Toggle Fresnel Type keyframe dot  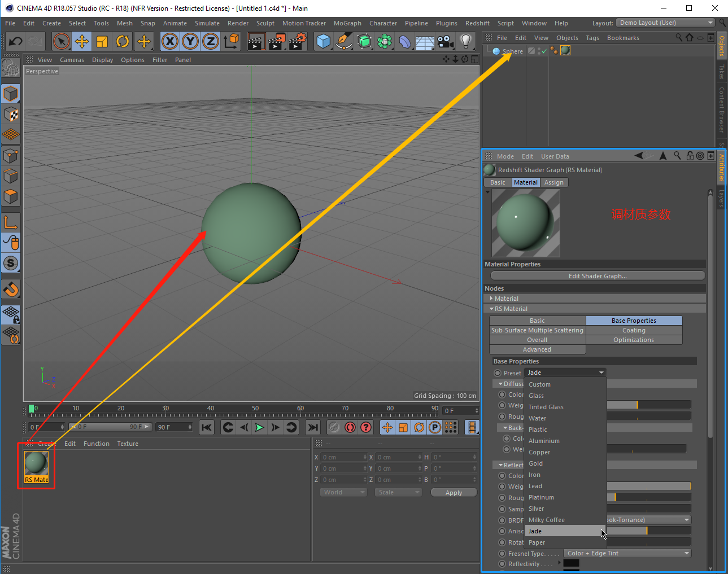click(x=502, y=554)
